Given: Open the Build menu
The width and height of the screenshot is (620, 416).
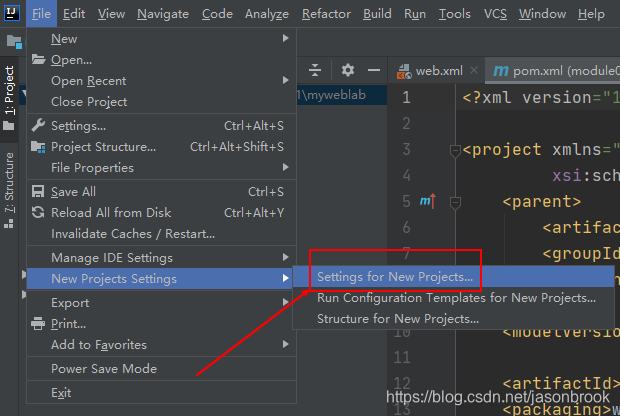Looking at the screenshot, I should click(377, 14).
